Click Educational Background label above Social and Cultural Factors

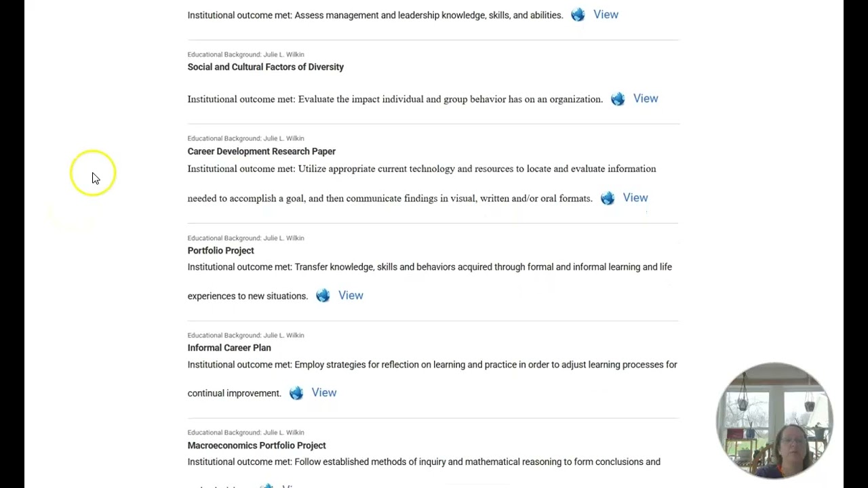[x=245, y=54]
